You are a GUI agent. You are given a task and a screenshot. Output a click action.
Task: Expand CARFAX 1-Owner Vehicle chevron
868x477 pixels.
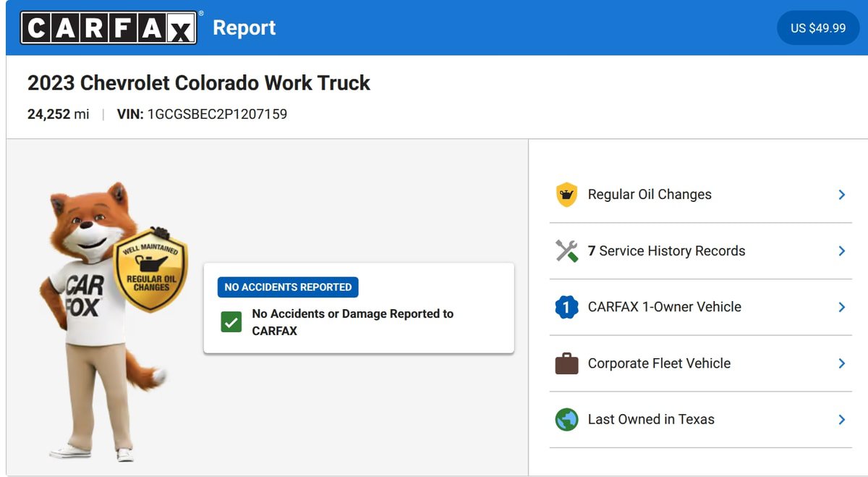click(x=841, y=307)
